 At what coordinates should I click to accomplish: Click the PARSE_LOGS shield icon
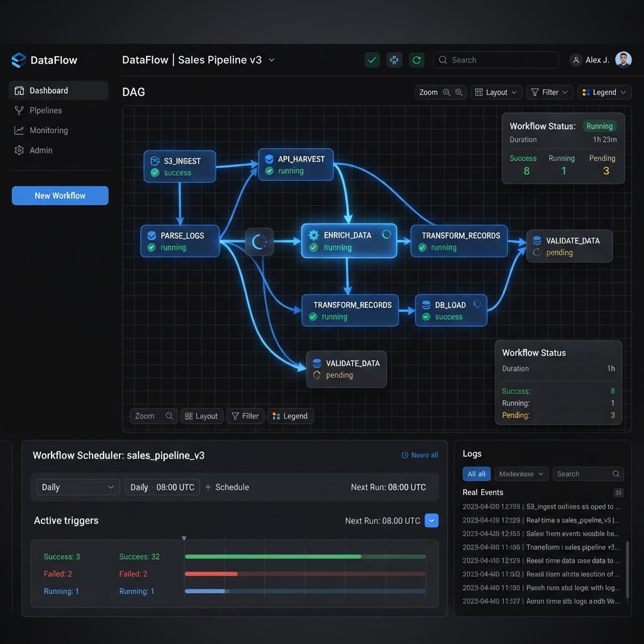click(x=152, y=235)
